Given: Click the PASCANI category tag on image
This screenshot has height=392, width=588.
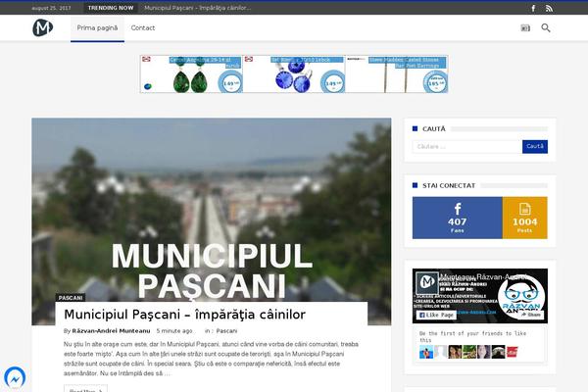Looking at the screenshot, I should (x=71, y=298).
